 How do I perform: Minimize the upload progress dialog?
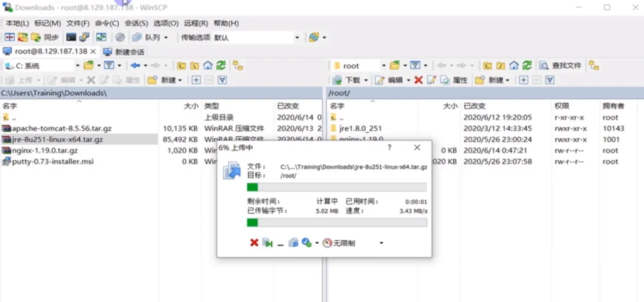pos(280,244)
